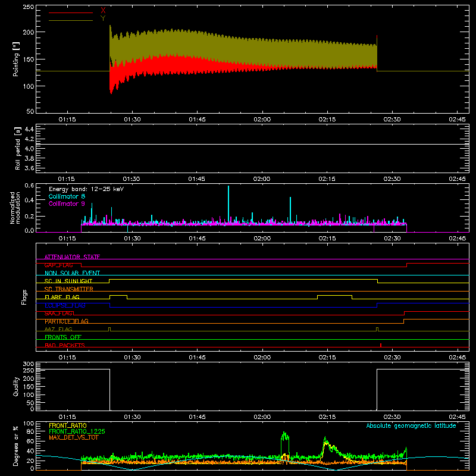The height and width of the screenshot is (476, 476).
Task: Select the olive flag label above FRONTS_OFF
Action: 58,329
